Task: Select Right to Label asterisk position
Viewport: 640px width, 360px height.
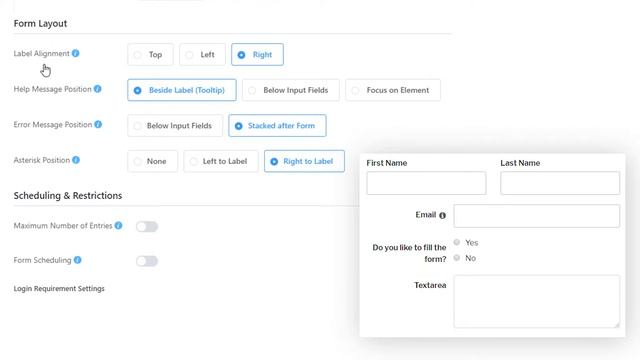Action: (304, 161)
